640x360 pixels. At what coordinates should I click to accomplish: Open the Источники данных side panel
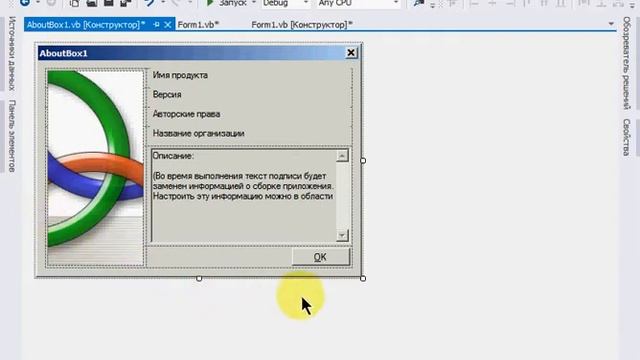pyautogui.click(x=12, y=53)
